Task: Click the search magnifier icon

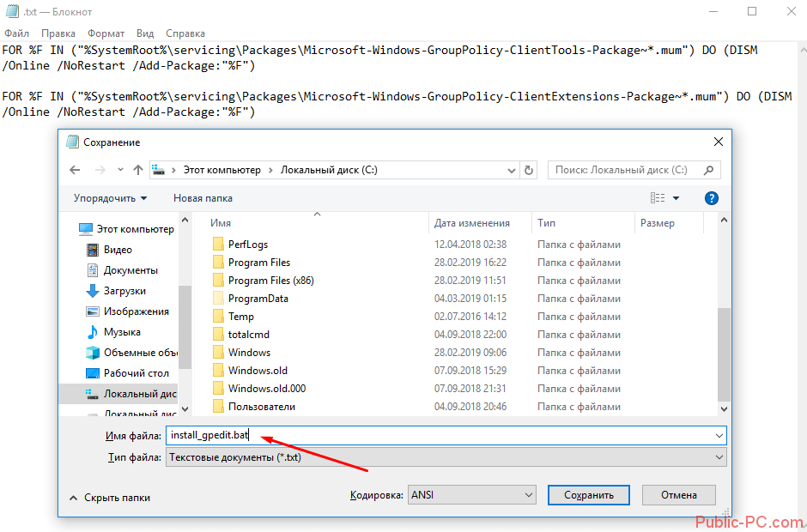Action: (x=708, y=170)
